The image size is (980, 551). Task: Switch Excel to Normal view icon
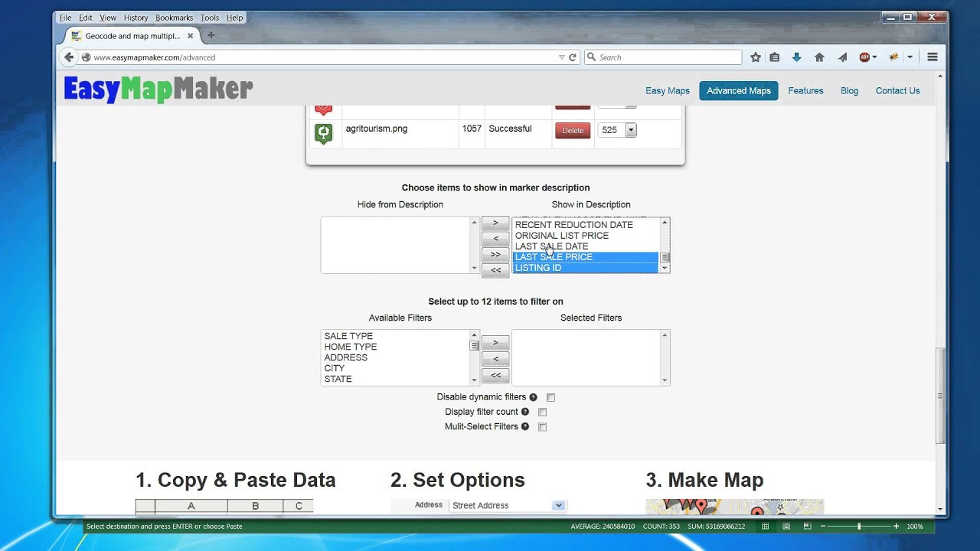tap(765, 527)
